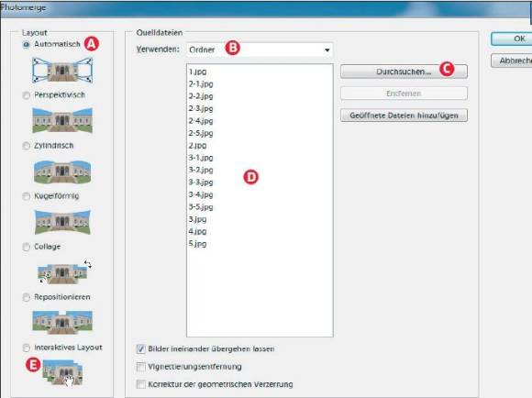Click the Perspektivisch layout preview icon
The image size is (532, 398).
62,120
